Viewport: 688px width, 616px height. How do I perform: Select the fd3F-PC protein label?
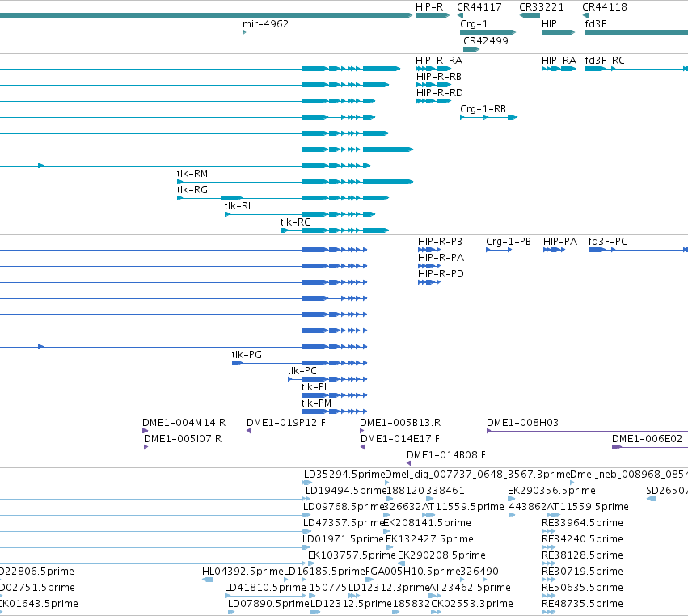[x=608, y=242]
